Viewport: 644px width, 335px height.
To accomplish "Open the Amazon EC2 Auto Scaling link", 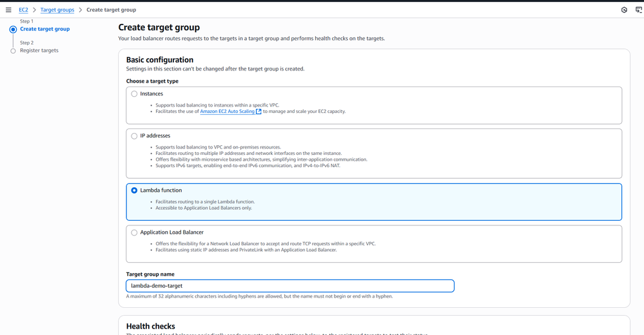I will point(227,112).
